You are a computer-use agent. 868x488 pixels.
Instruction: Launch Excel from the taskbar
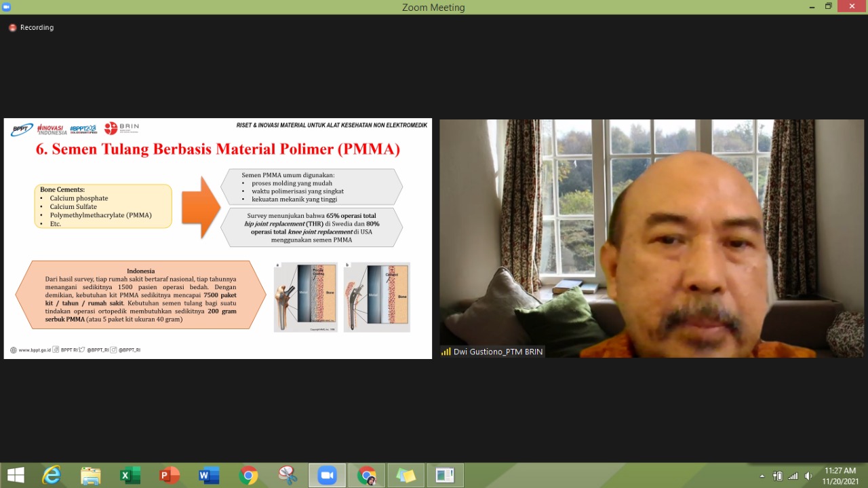130,475
